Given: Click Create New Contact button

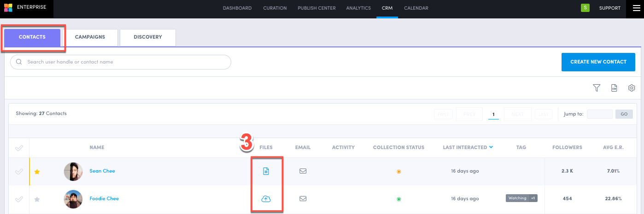Looking at the screenshot, I should 598,62.
